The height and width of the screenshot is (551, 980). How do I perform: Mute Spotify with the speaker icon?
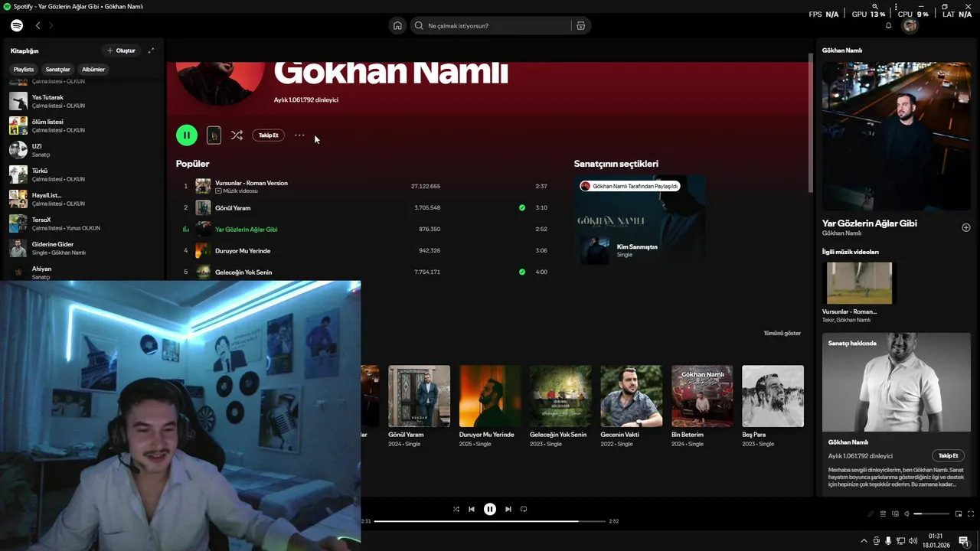coord(906,514)
